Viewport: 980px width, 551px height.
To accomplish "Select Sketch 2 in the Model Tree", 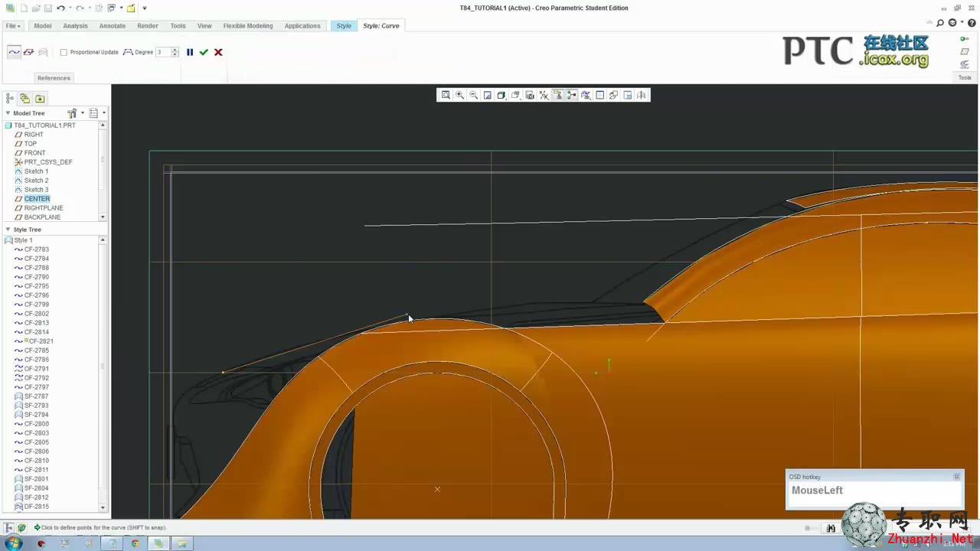I will point(36,181).
